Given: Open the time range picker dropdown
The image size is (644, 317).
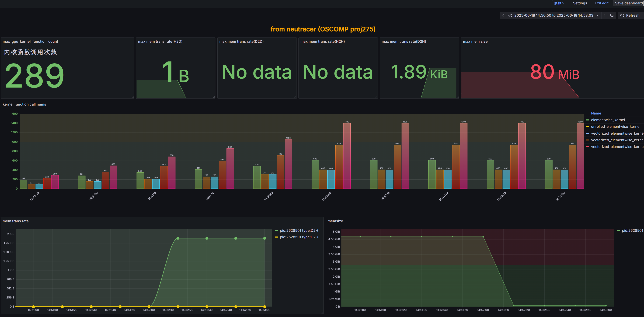Looking at the screenshot, I should click(554, 16).
